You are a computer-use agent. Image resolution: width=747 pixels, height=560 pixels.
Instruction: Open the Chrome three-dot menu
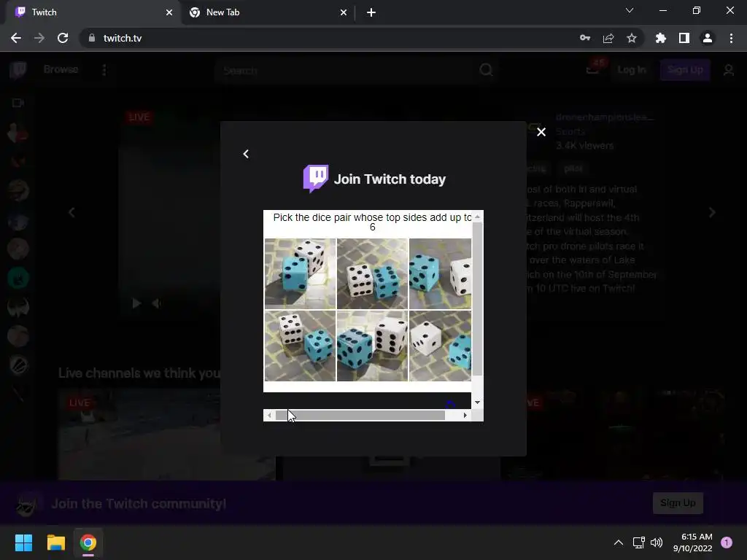(x=731, y=38)
